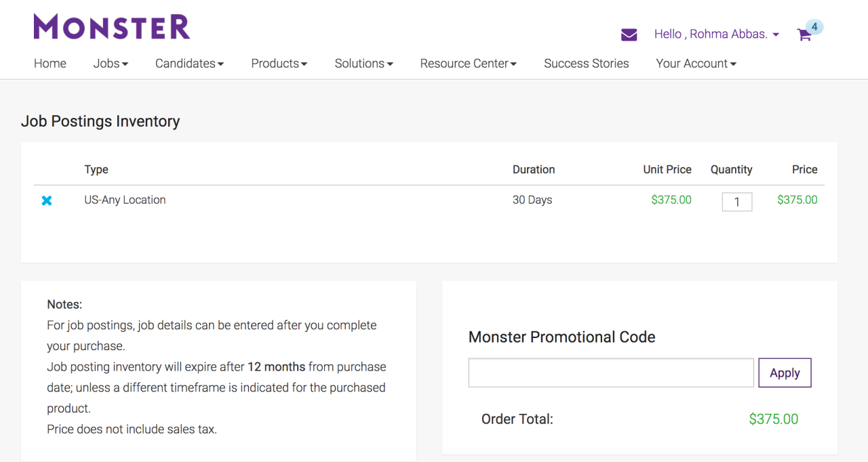The width and height of the screenshot is (868, 462).
Task: View the shopping cart icon
Action: point(804,35)
